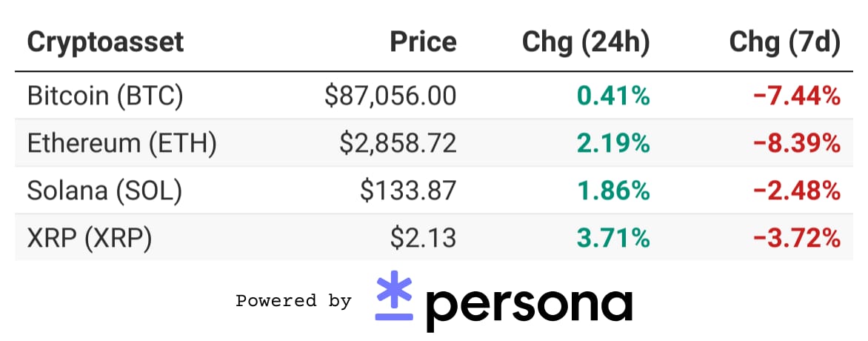
Task: Select the Bitcoin (BTC) row label
Action: (x=104, y=96)
